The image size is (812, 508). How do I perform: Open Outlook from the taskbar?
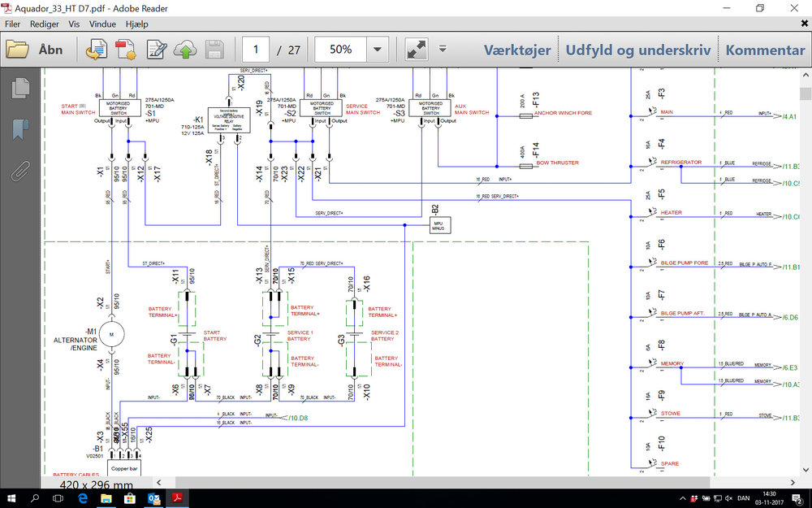pos(153,499)
